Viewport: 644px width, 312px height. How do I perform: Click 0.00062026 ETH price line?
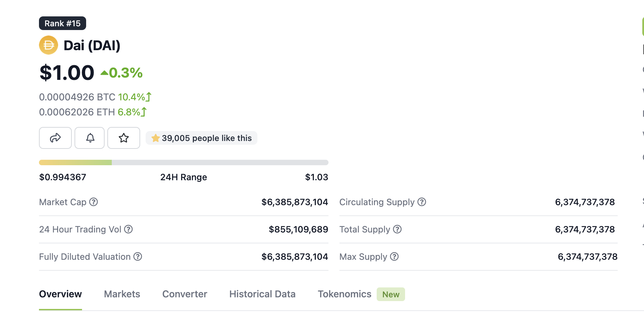pyautogui.click(x=77, y=112)
